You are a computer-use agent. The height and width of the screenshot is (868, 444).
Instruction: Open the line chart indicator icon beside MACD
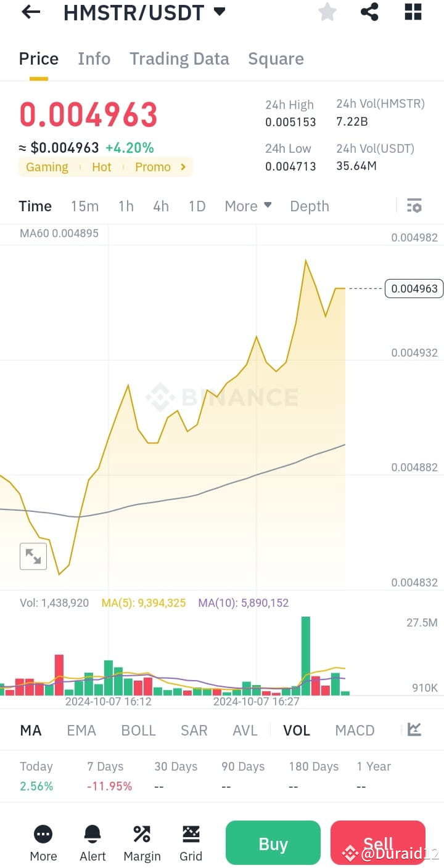tap(414, 730)
